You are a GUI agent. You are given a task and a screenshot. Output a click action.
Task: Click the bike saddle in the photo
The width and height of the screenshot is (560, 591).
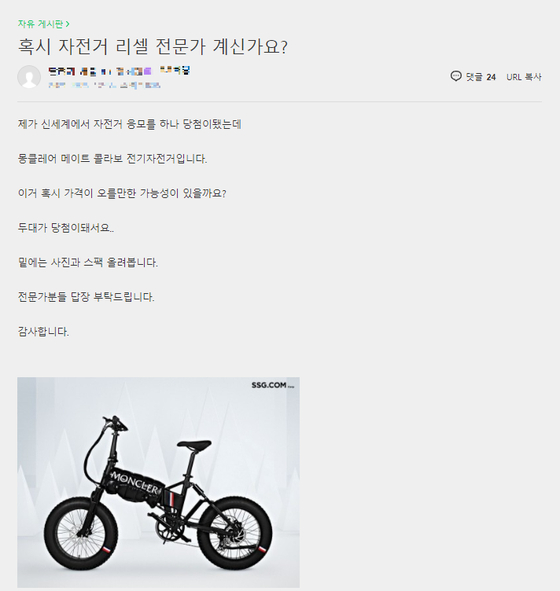194,444
